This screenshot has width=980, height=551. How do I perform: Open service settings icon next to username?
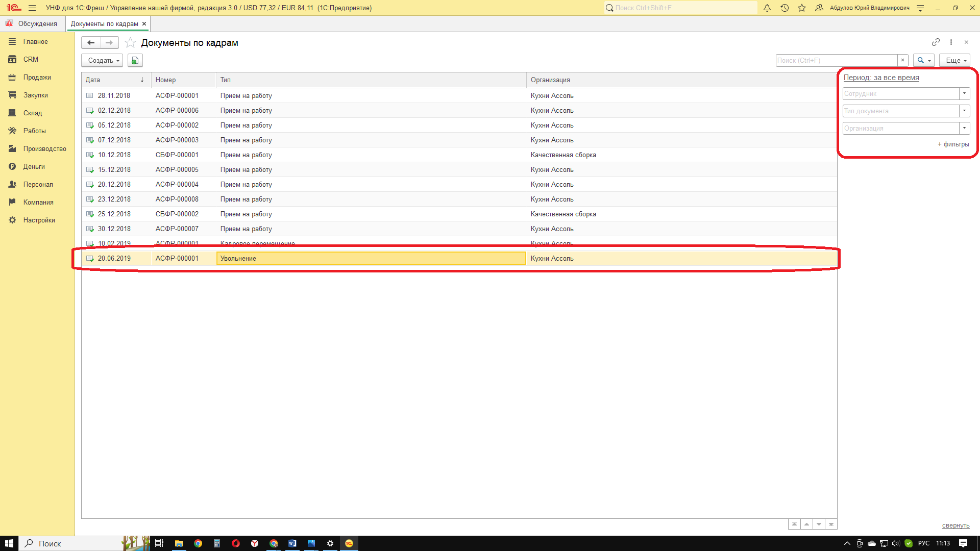point(920,8)
